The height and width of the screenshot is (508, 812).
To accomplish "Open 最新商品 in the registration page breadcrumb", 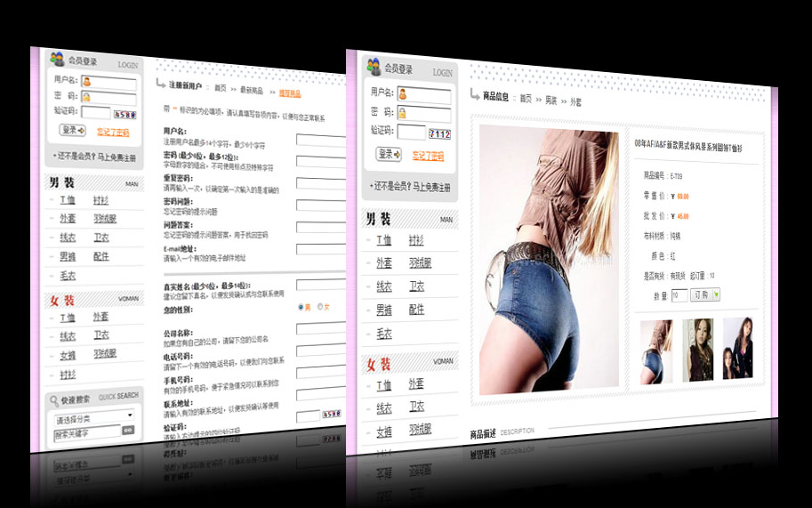I will click(x=251, y=91).
